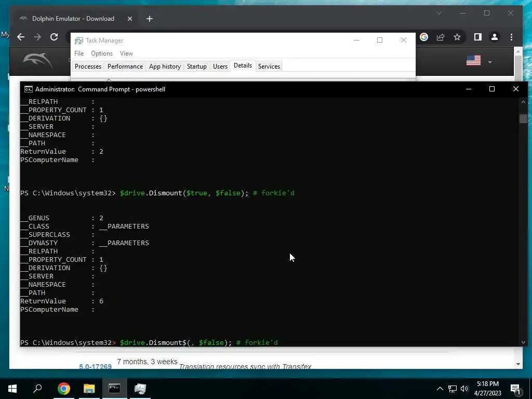Viewport: 532px width, 399px height.
Task: Click the Google icon in Chrome's address bar
Action: pyautogui.click(x=424, y=37)
